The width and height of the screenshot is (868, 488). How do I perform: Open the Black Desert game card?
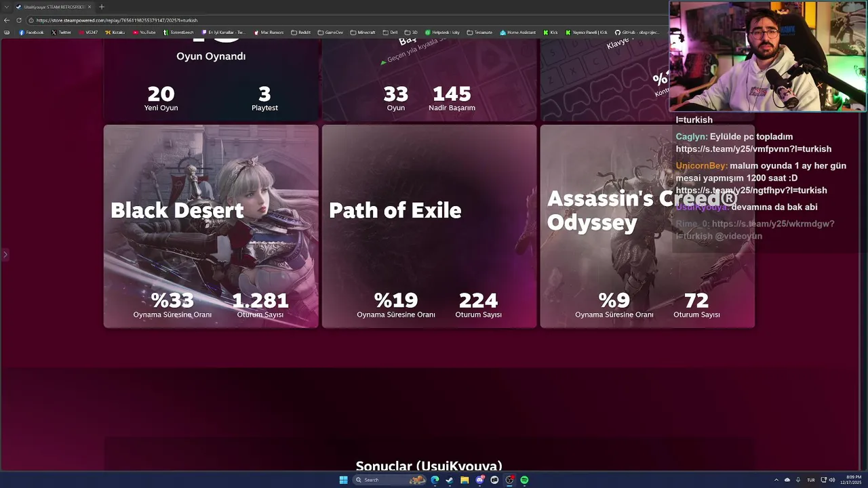point(211,226)
